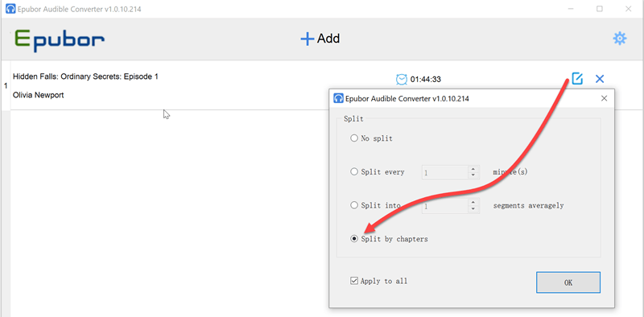This screenshot has height=317, width=644.
Task: Click the headphone icon in dialog title
Action: coord(338,98)
